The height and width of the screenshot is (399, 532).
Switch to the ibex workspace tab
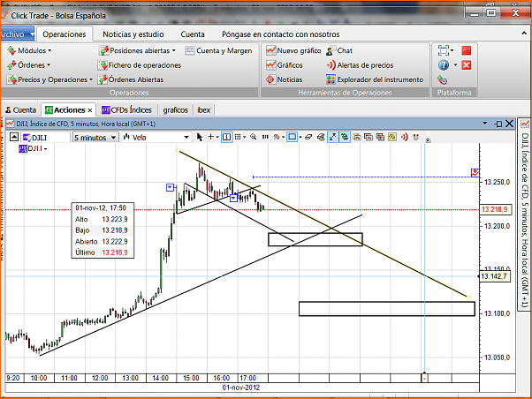(x=204, y=110)
